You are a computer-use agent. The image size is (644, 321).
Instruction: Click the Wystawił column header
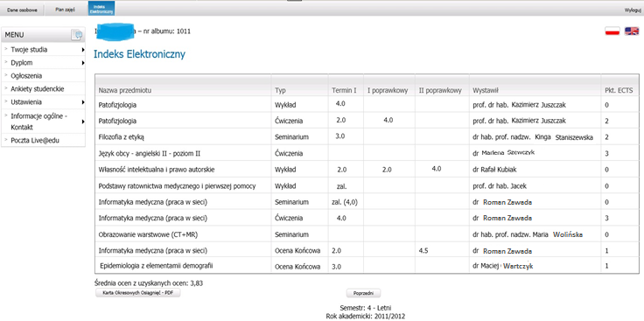[x=486, y=91]
